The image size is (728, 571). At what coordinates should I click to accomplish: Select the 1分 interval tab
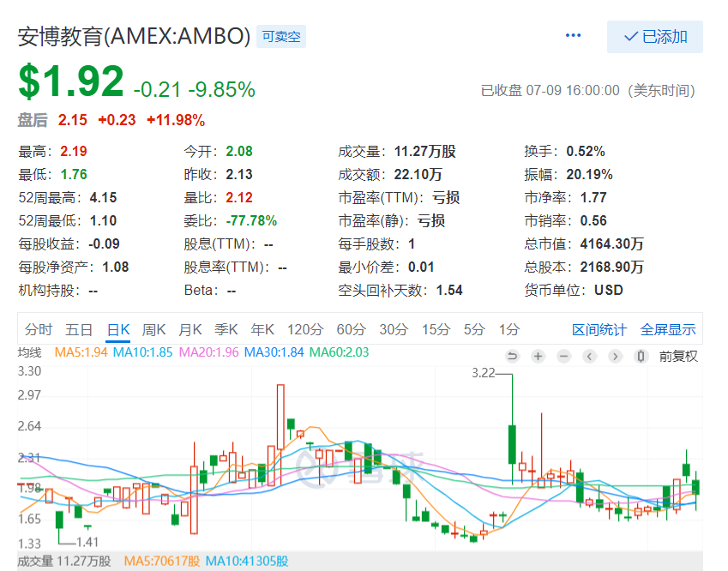(509, 329)
